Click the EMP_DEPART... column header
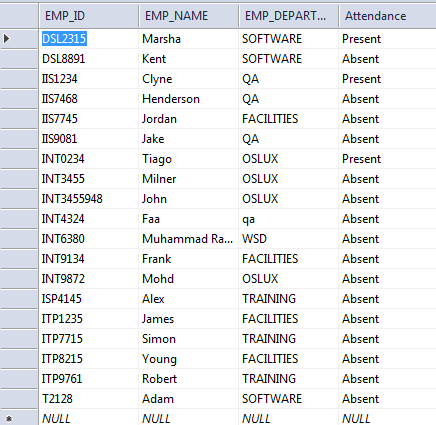436x425 pixels. 288,16
